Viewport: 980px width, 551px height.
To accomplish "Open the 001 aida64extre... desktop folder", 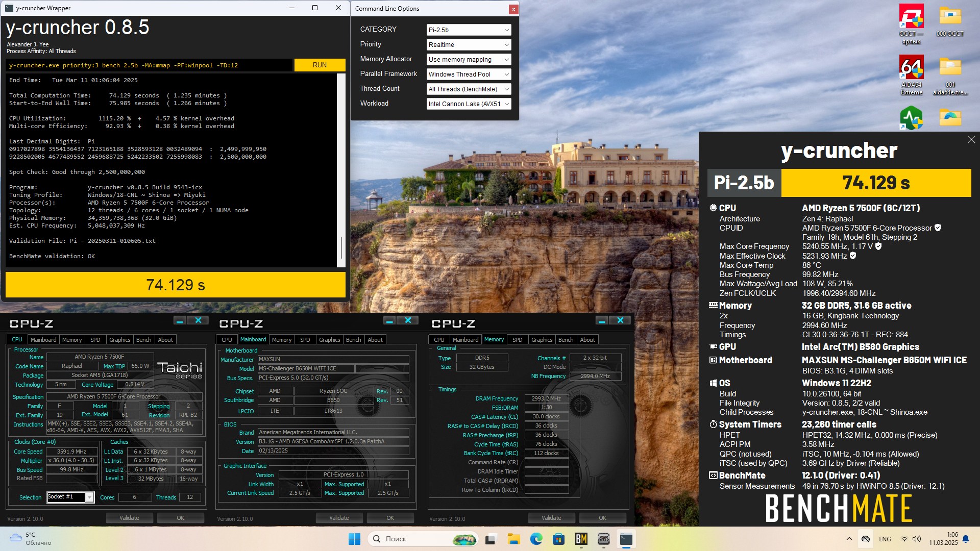I will (950, 75).
